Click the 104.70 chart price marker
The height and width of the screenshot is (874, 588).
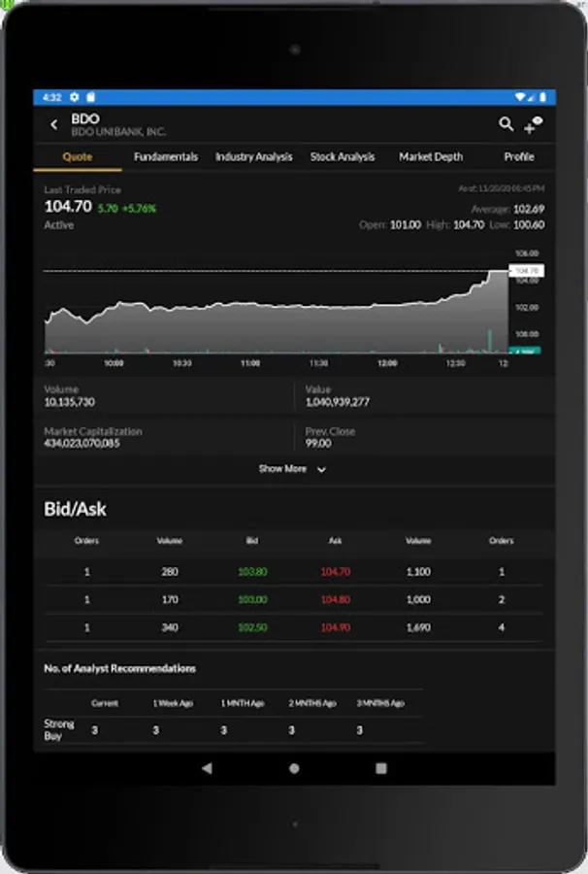(x=526, y=271)
